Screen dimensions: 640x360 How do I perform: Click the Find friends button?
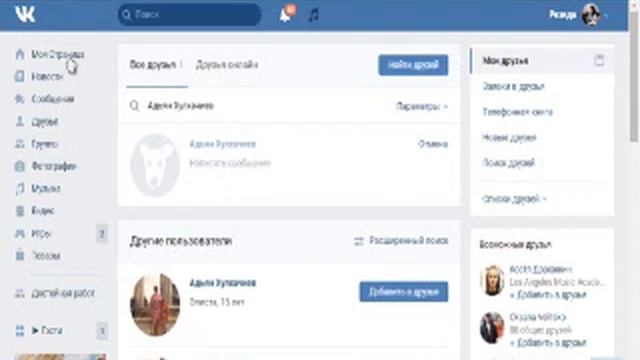pos(413,65)
